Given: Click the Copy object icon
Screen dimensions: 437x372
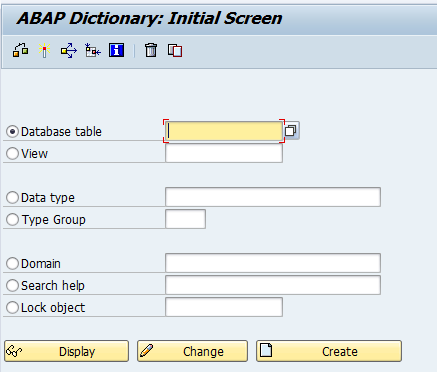Looking at the screenshot, I should 175,51.
